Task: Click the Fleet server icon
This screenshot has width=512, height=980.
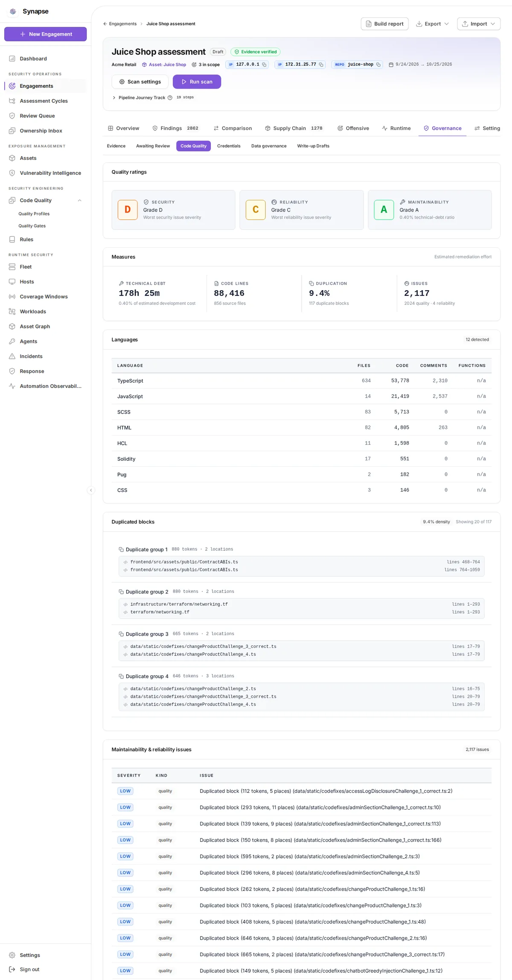Action: 12,267
